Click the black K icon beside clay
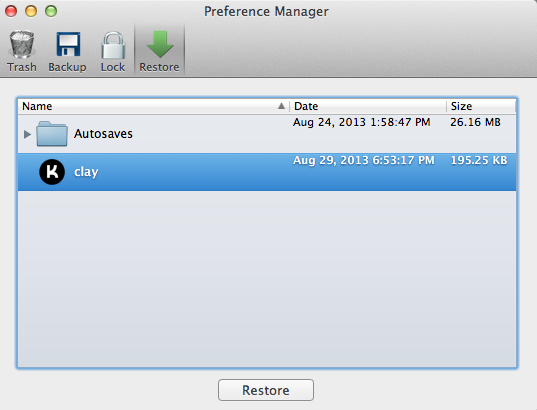 [52, 172]
